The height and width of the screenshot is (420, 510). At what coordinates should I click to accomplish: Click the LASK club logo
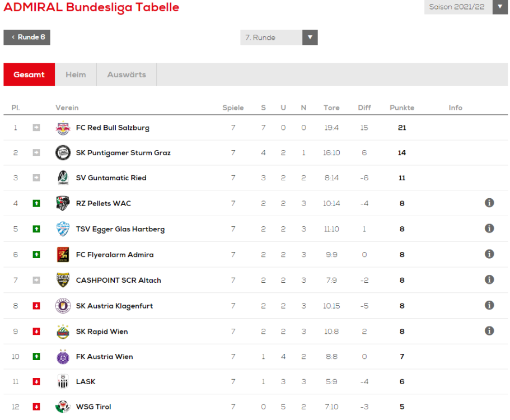click(x=63, y=381)
